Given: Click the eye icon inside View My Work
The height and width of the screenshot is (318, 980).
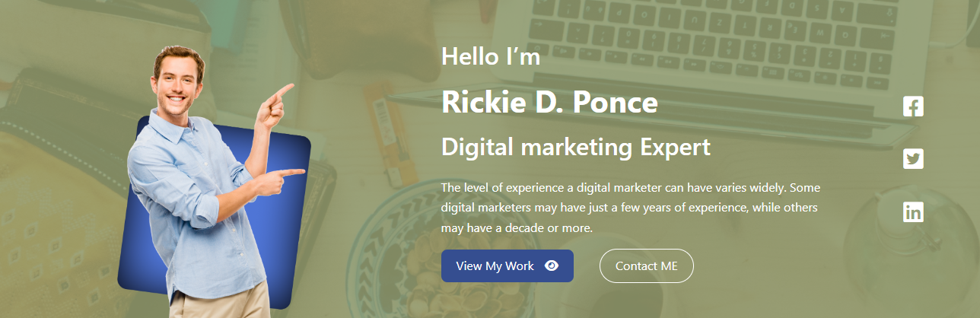Looking at the screenshot, I should (x=552, y=266).
